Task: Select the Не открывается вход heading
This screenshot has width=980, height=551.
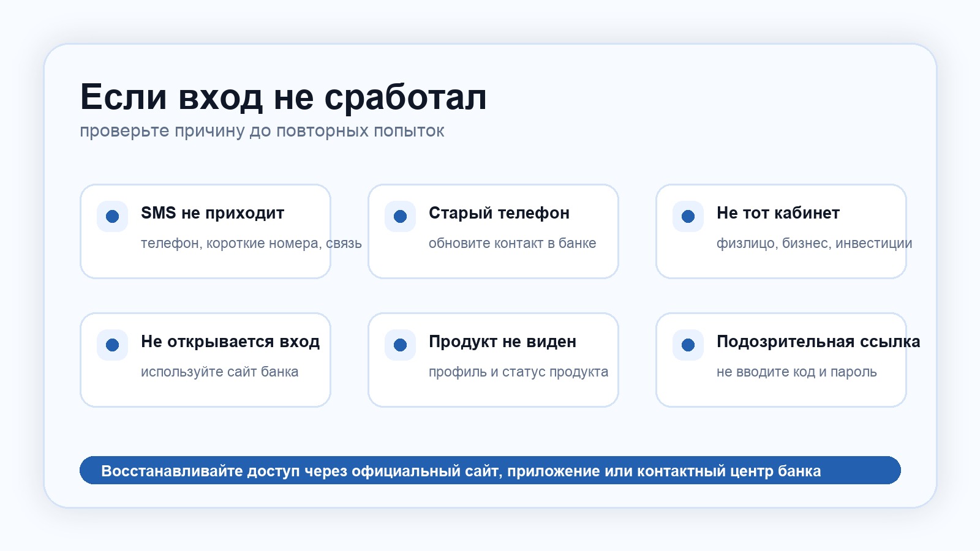Action: click(230, 342)
